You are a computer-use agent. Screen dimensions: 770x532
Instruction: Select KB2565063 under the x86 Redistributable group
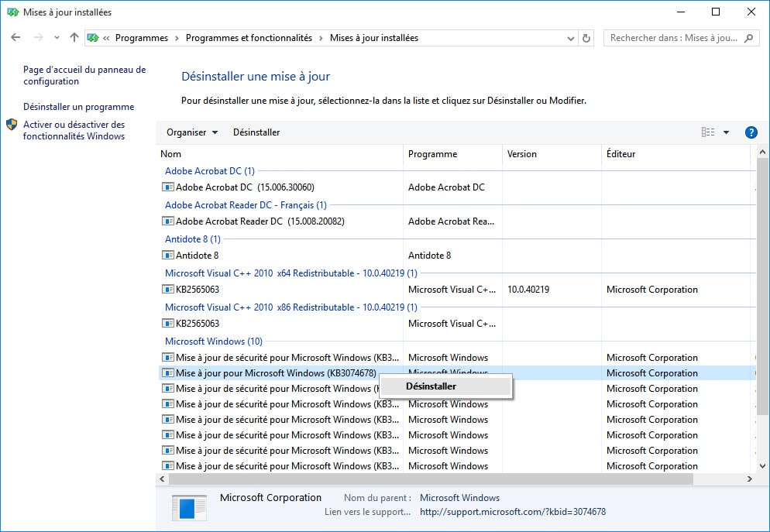[x=198, y=324]
